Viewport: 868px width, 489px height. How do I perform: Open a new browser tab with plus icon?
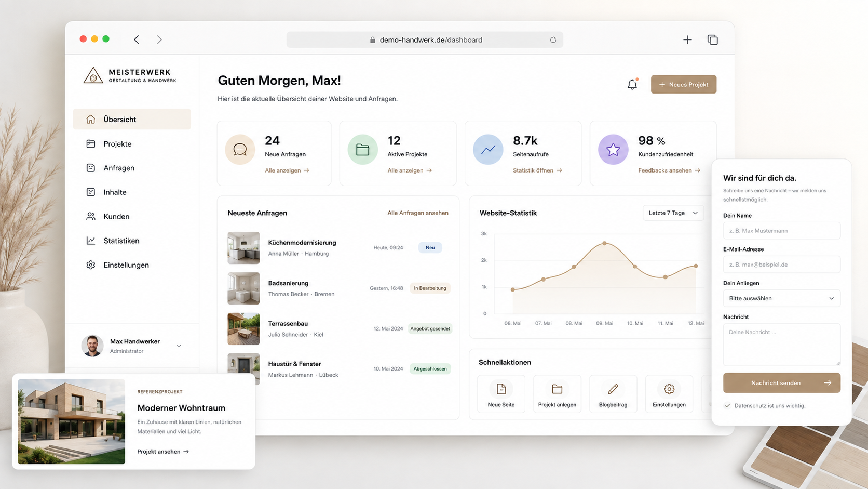pyautogui.click(x=687, y=39)
